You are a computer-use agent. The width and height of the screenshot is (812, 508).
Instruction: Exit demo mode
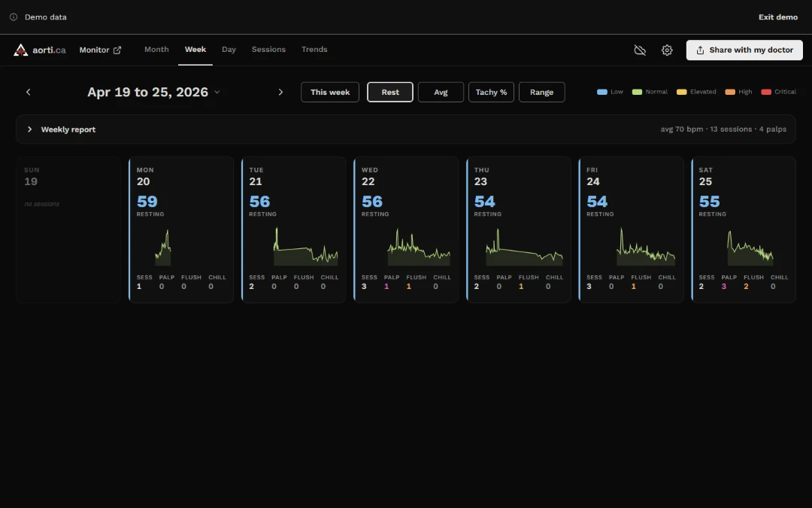click(x=778, y=17)
